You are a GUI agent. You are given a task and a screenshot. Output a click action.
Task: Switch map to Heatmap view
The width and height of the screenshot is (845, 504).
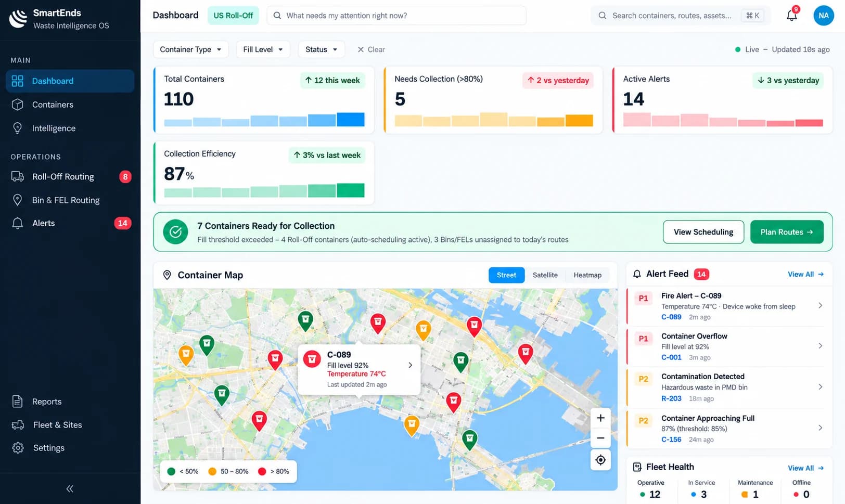[587, 275]
